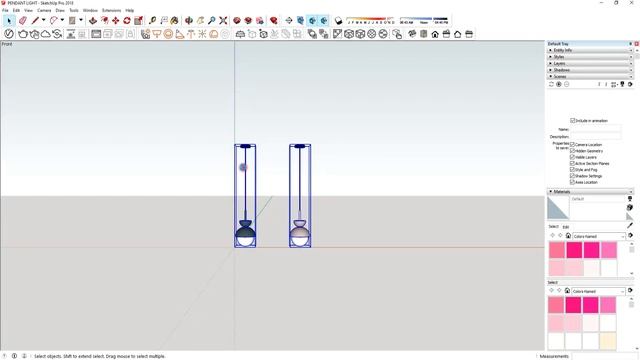Screen dimensions: 640x360
Task: Toggle Active Section Planes checkbox
Action: coord(572,163)
